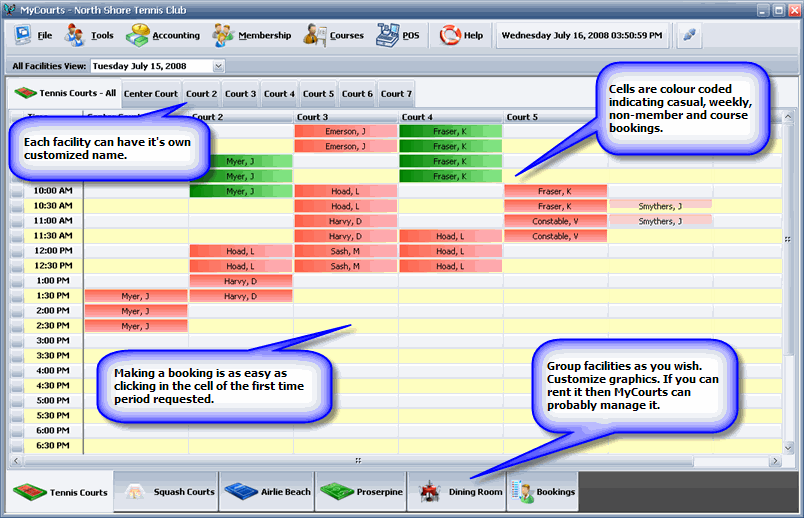The width and height of the screenshot is (804, 518).
Task: Click the vertical scrollbar down arrow
Action: (788, 448)
